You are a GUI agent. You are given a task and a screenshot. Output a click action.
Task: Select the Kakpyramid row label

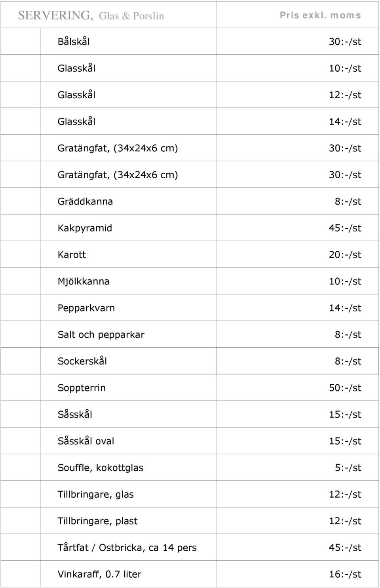85,228
